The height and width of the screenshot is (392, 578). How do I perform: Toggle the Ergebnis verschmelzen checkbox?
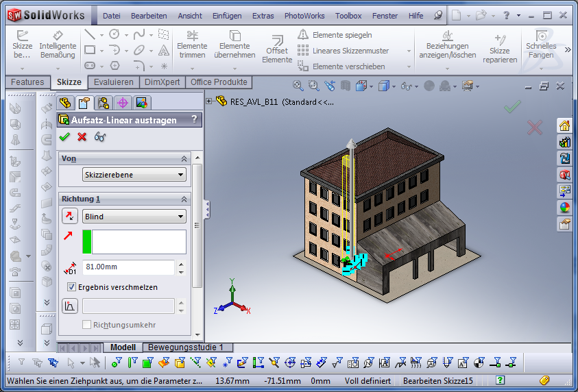tap(72, 287)
